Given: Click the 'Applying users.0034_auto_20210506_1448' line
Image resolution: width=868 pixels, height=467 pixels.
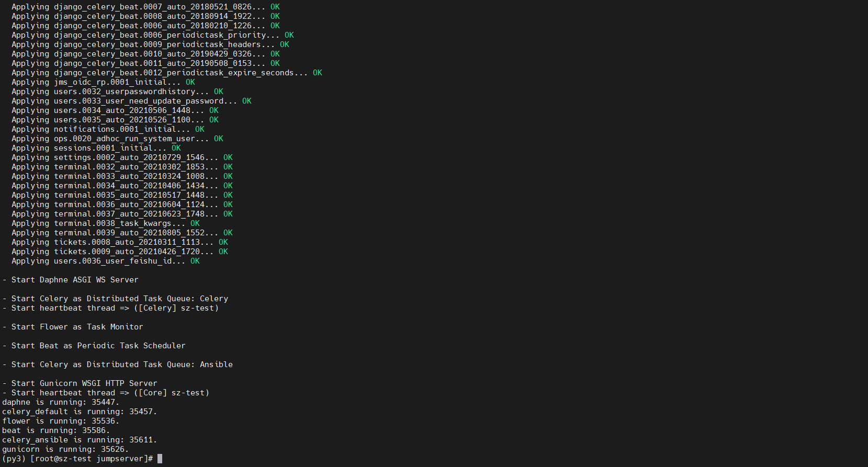Looking at the screenshot, I should pyautogui.click(x=115, y=110).
